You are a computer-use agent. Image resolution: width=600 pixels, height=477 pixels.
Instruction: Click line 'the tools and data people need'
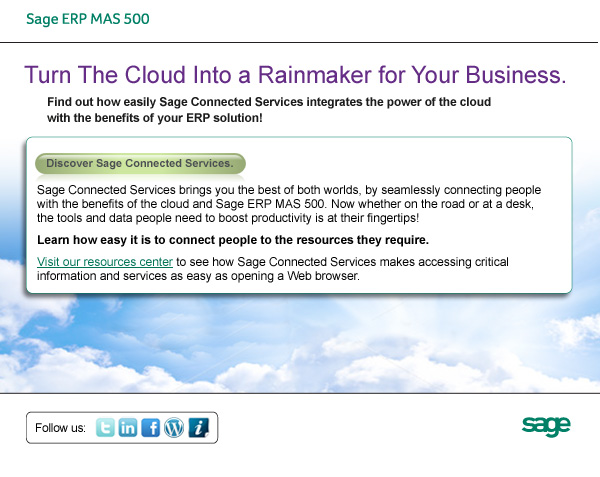228,218
